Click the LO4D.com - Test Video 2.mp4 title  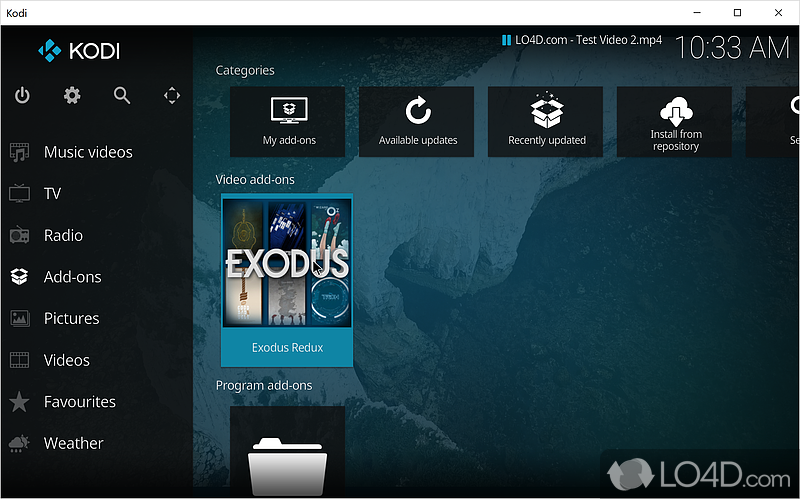tap(588, 40)
